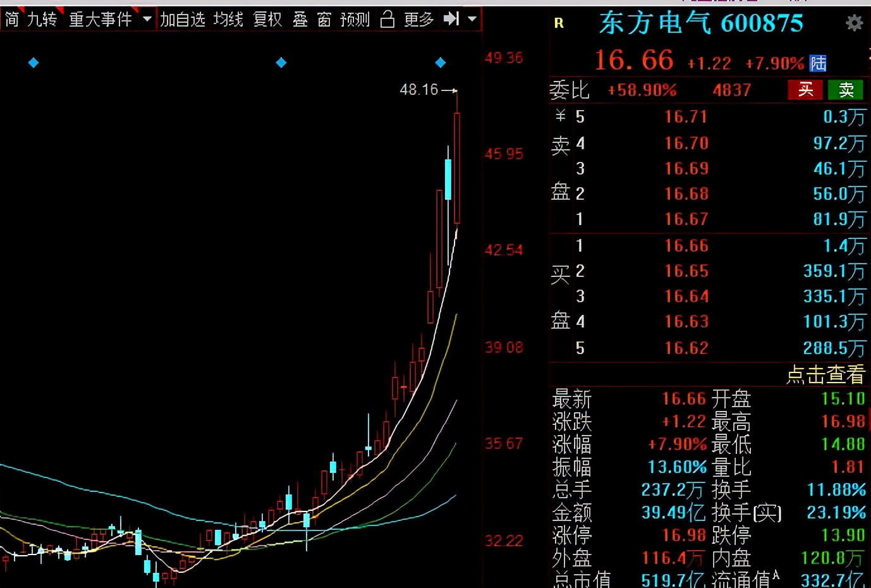Select buy level 2 price 16.65
871x588 pixels.
(x=686, y=271)
